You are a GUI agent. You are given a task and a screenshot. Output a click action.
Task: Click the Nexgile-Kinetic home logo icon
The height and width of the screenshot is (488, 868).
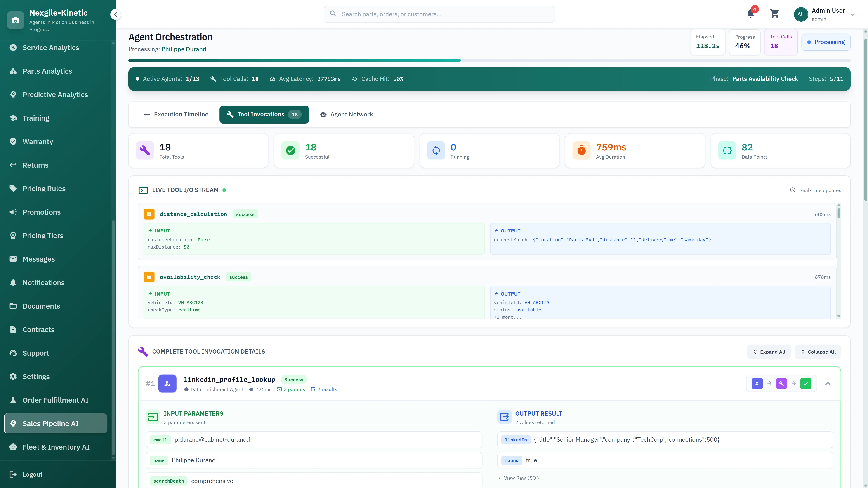(16, 20)
